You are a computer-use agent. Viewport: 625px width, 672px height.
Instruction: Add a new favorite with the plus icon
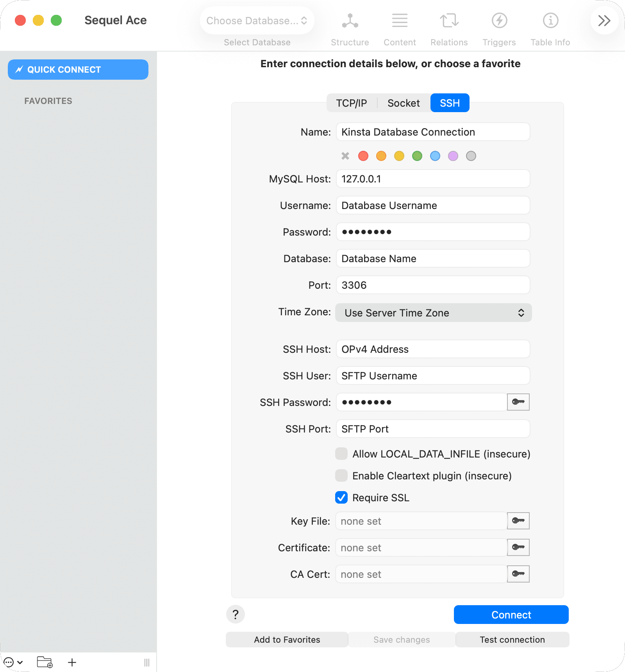click(72, 662)
